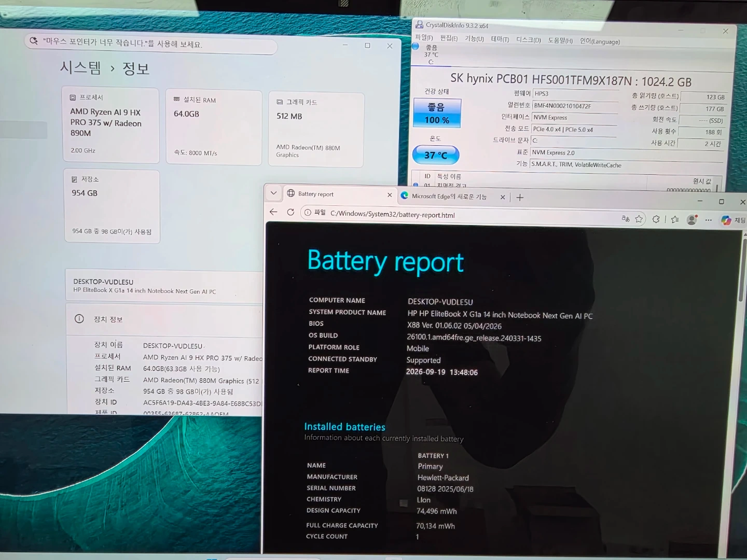Image resolution: width=747 pixels, height=560 pixels.
Task: Open the 설치된 RAM 64.0GB card
Action: point(214,128)
